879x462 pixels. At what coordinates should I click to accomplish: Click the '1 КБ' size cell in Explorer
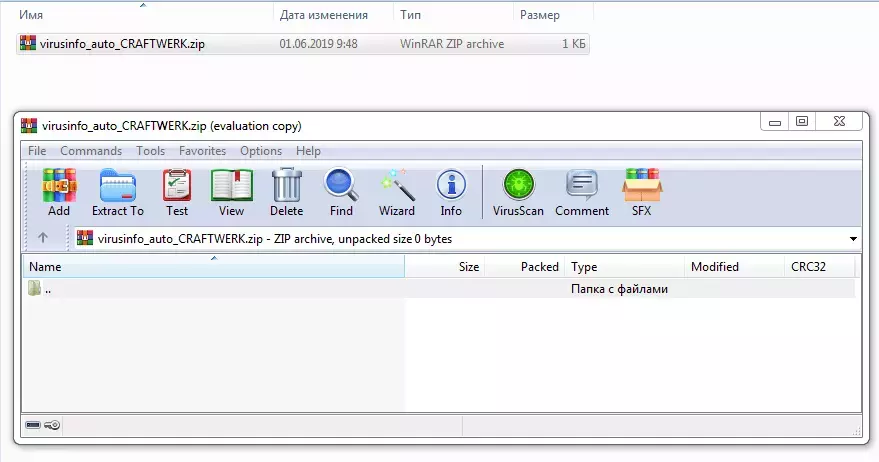point(573,44)
